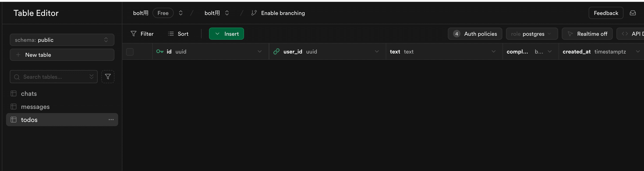The image size is (644, 171).
Task: Click the foreign key link icon on user_id
Action: pyautogui.click(x=276, y=51)
